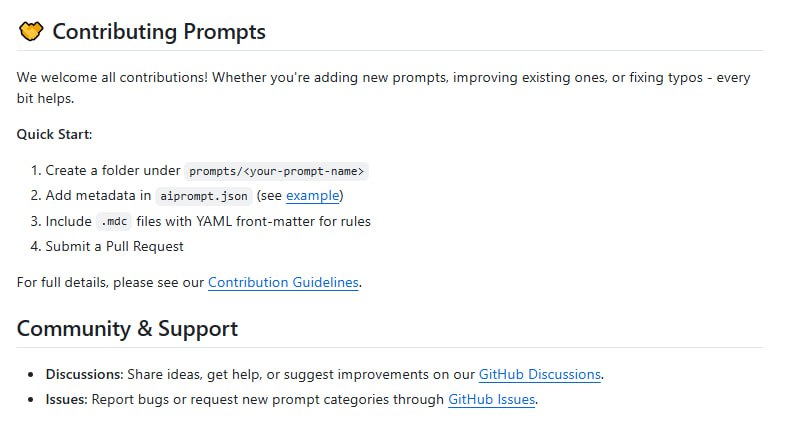Click "Create a folder under" step text

pos(113,171)
